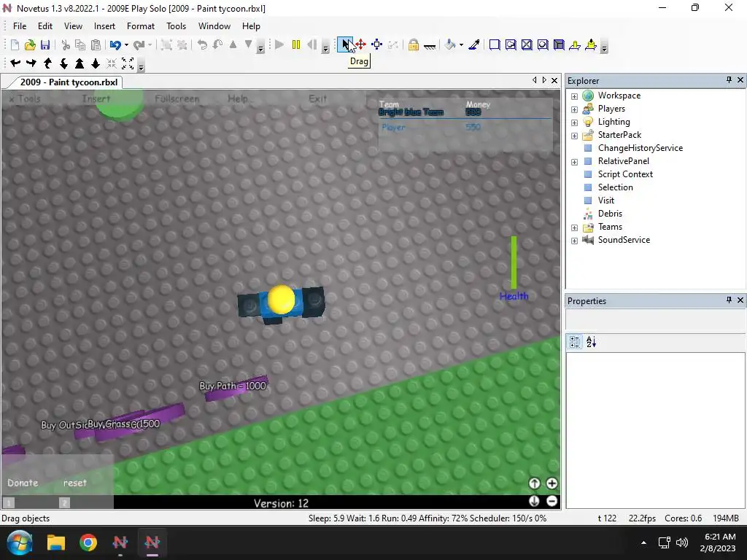Expand the Workspace tree node
747x560 pixels.
575,96
